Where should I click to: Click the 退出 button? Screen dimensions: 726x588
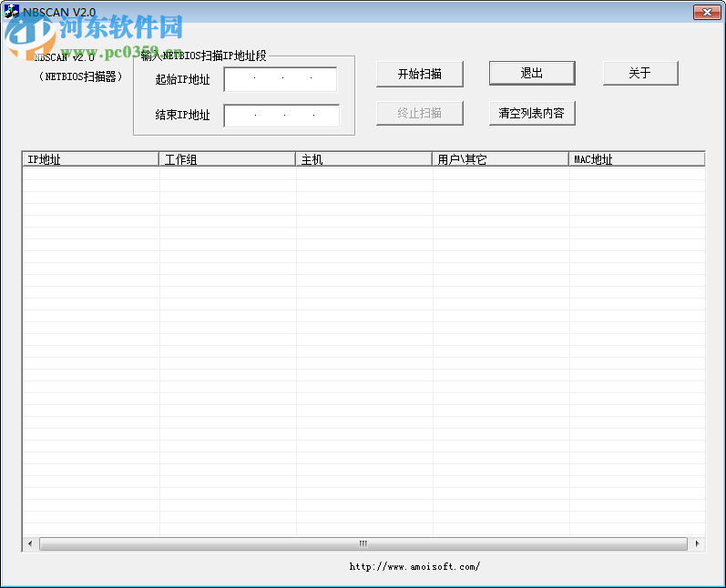(x=532, y=73)
